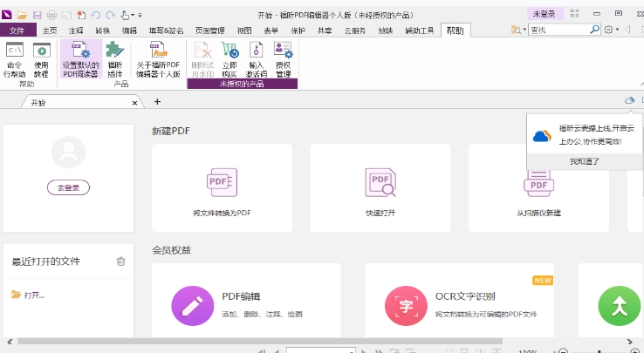The width and height of the screenshot is (644, 353).
Task: Click the undo arrow icon
Action: [x=96, y=16]
